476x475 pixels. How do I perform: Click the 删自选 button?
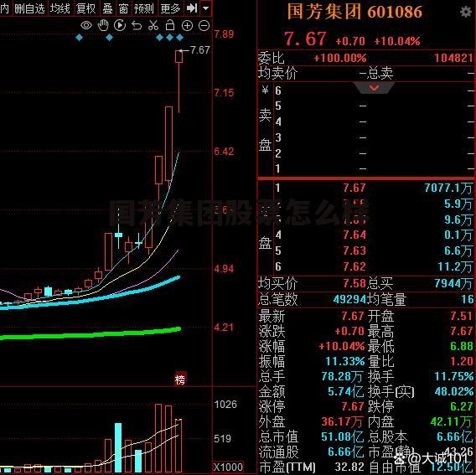tap(29, 8)
